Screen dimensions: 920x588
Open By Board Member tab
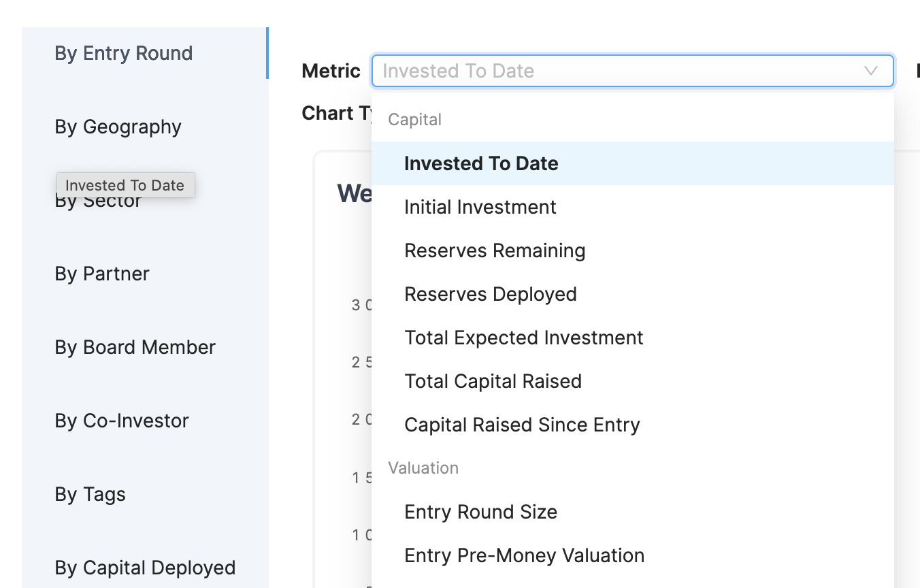coord(135,347)
